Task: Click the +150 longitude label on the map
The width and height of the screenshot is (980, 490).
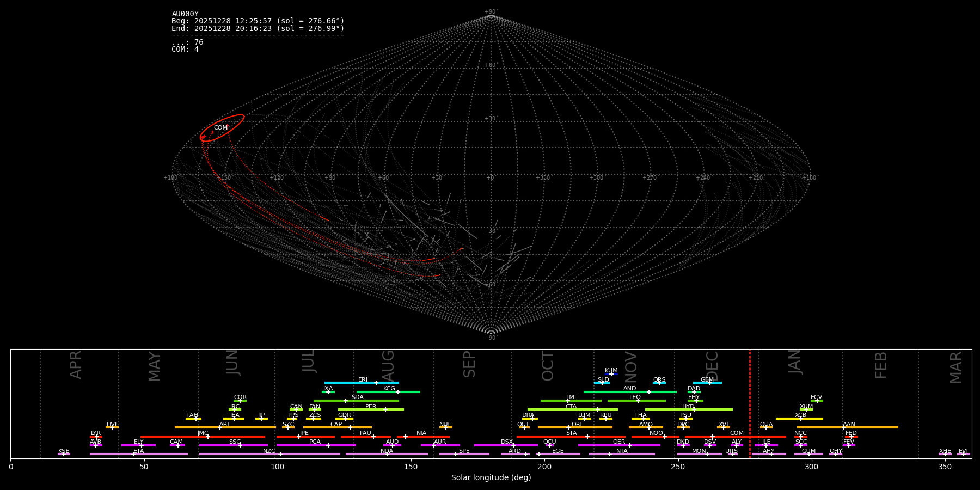Action: [223, 177]
